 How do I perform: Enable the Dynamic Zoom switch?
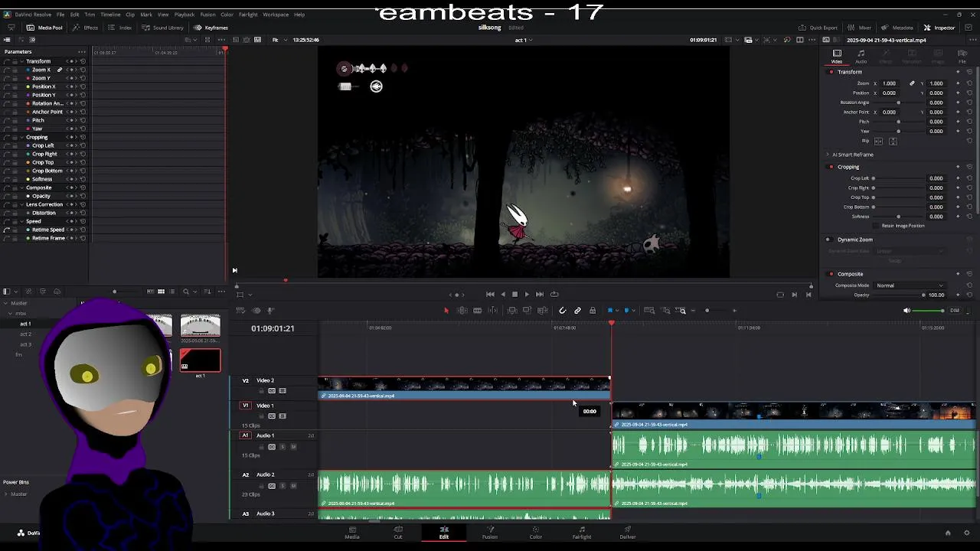click(x=828, y=240)
